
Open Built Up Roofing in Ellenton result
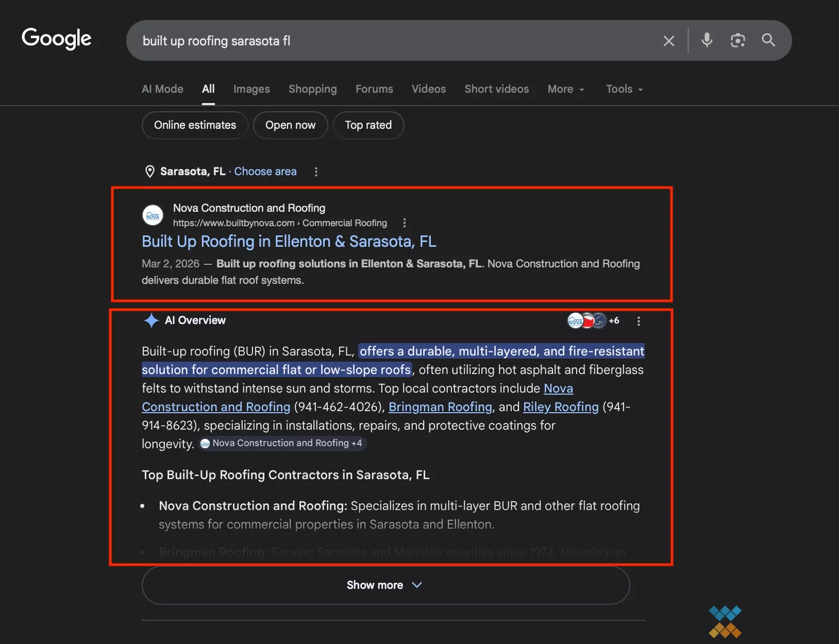289,241
